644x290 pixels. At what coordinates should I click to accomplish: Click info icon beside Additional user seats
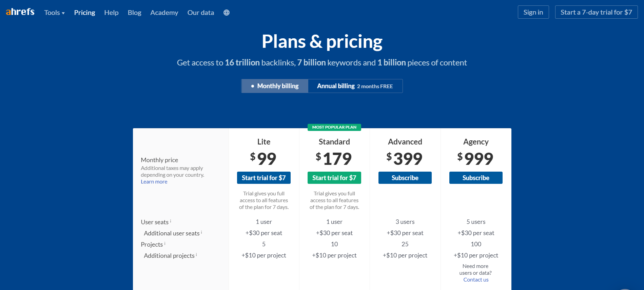pos(201,232)
